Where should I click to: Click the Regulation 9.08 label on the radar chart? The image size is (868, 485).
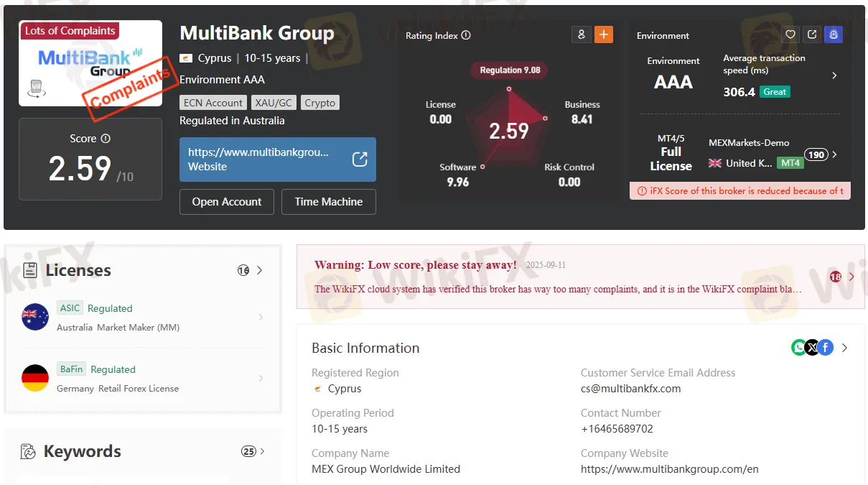click(510, 70)
